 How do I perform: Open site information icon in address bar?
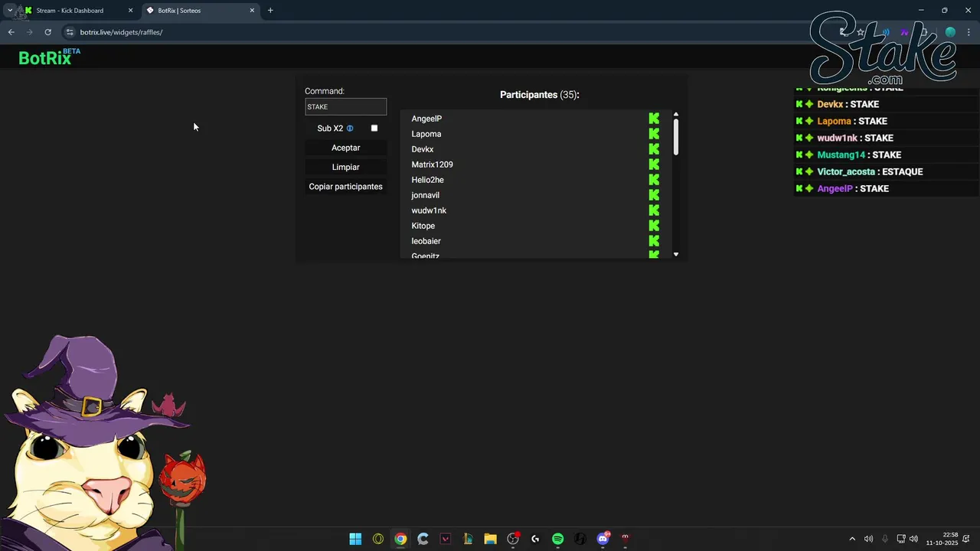click(70, 32)
